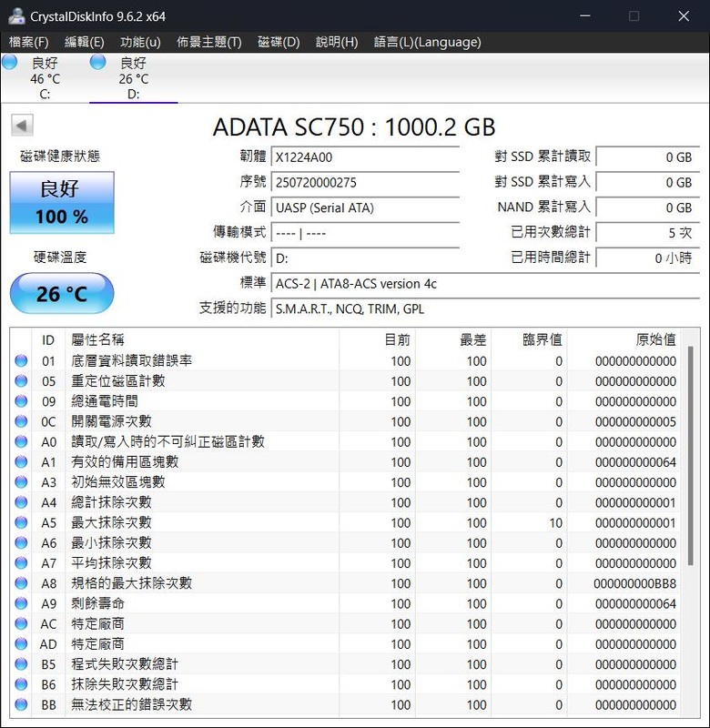Open the 說明(H) menu

tap(337, 42)
